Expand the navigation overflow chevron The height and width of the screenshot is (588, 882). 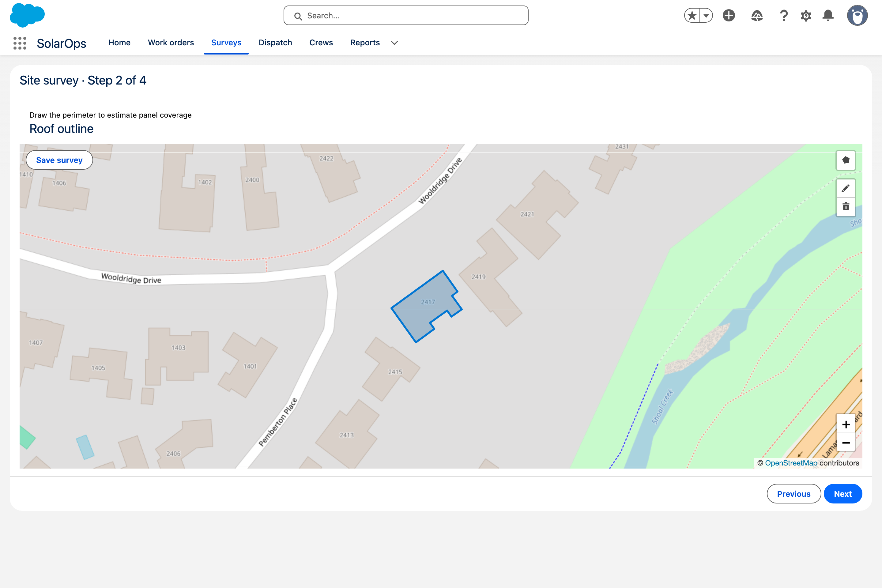[x=394, y=43]
